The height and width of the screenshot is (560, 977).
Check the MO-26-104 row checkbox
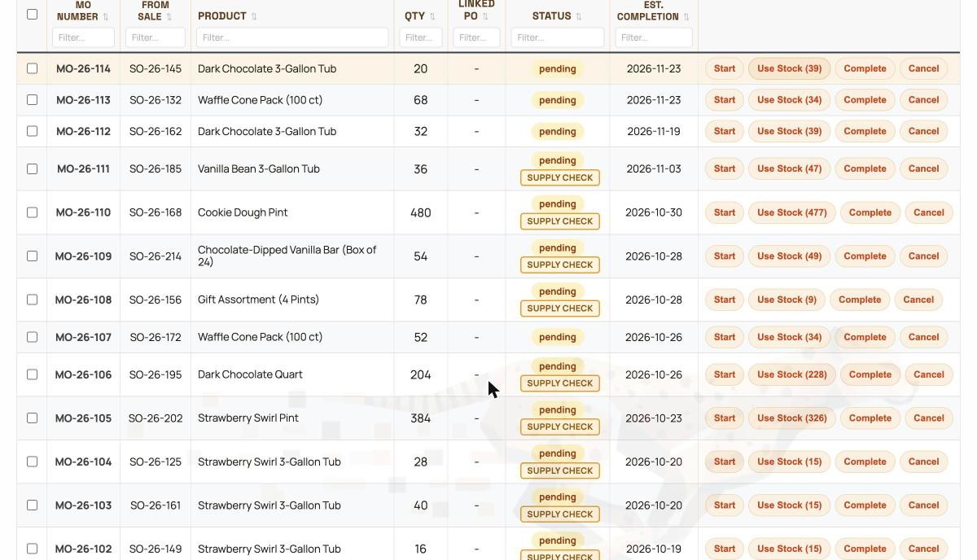pyautogui.click(x=32, y=461)
